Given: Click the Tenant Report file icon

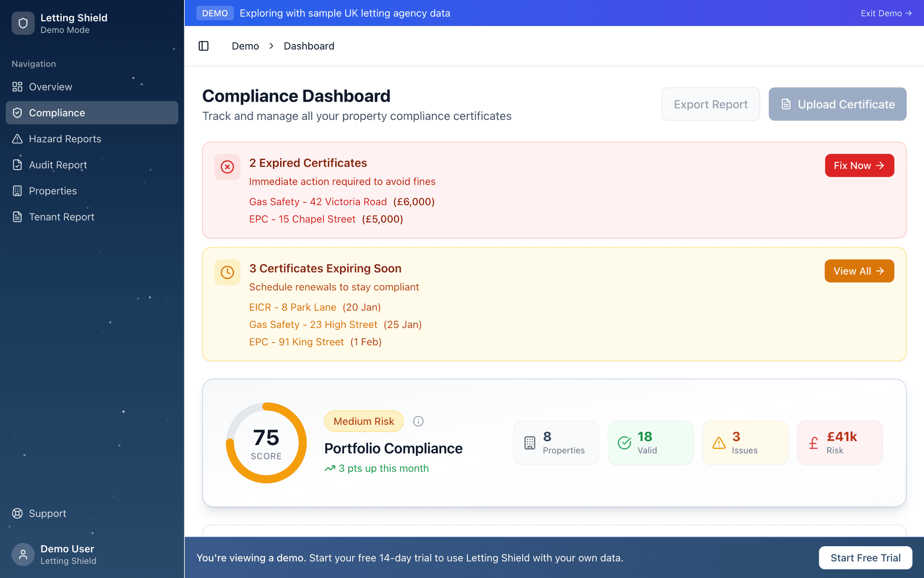Looking at the screenshot, I should pyautogui.click(x=17, y=216).
